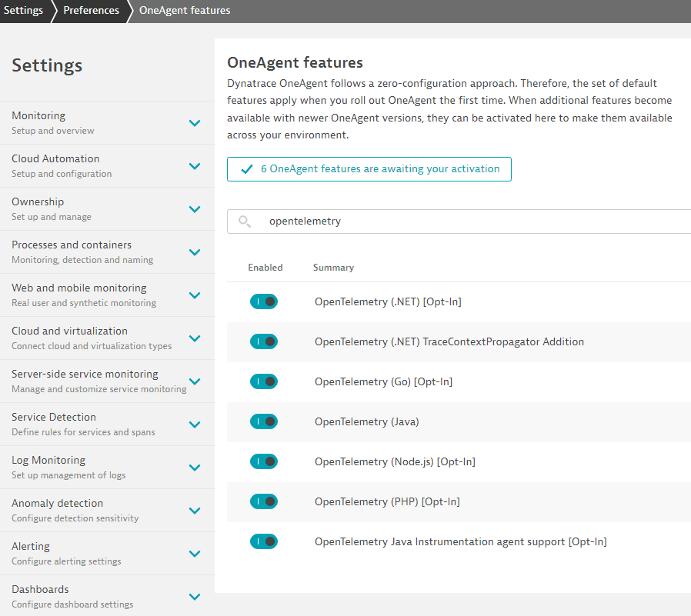The height and width of the screenshot is (616, 691).
Task: Select OpenTelemetry (Node.js) [Opt-In] row text
Action: point(395,462)
